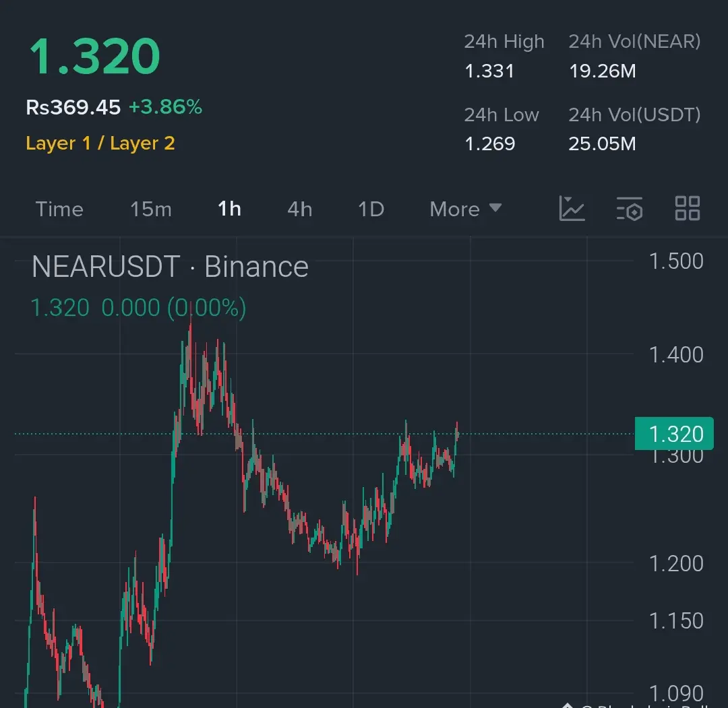
Task: Click the Rs369.45 converted price
Action: (73, 107)
